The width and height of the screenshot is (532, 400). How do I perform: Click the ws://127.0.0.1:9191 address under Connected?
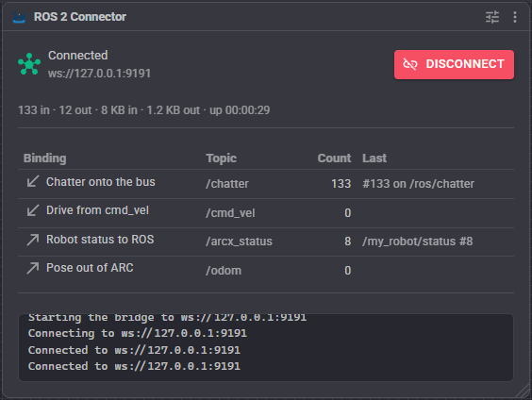coord(99,74)
